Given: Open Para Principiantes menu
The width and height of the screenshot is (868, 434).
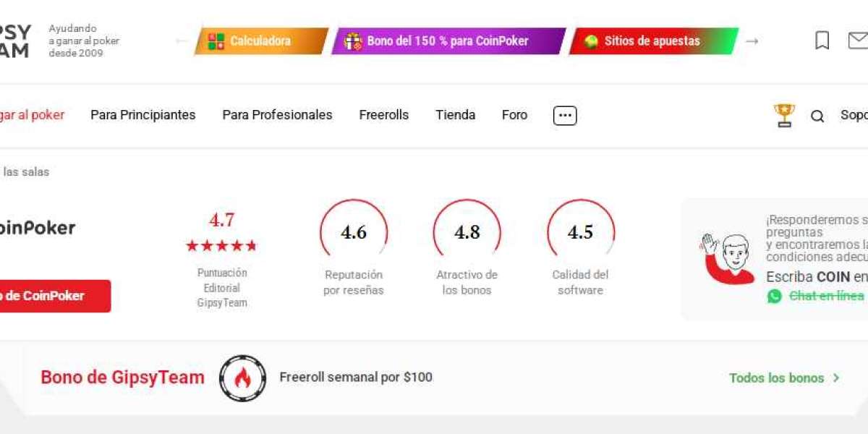Looking at the screenshot, I should click(143, 115).
